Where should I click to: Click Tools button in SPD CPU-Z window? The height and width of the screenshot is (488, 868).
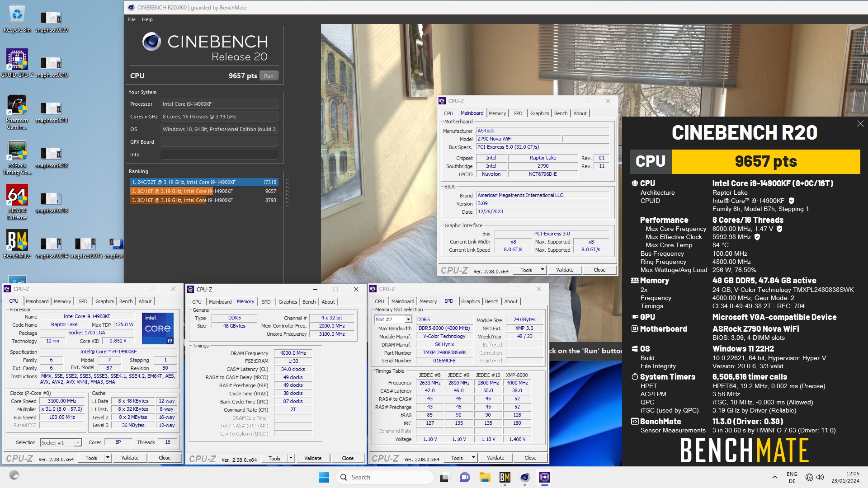[457, 458]
